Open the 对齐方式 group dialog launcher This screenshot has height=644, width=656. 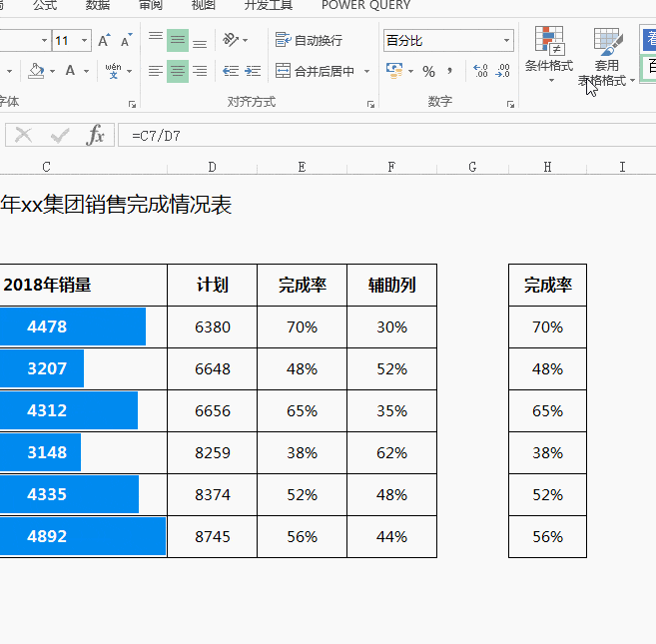click(x=370, y=104)
